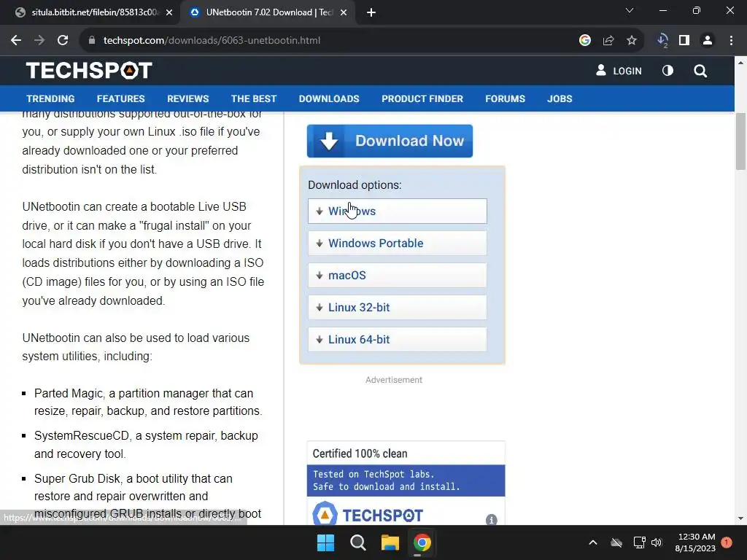This screenshot has height=560, width=747.
Task: Click the 'SystemRescueCD' list item text
Action: point(146,445)
